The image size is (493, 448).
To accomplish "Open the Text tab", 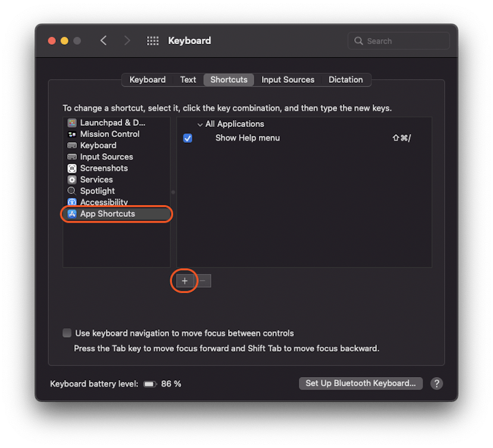I will [x=188, y=79].
